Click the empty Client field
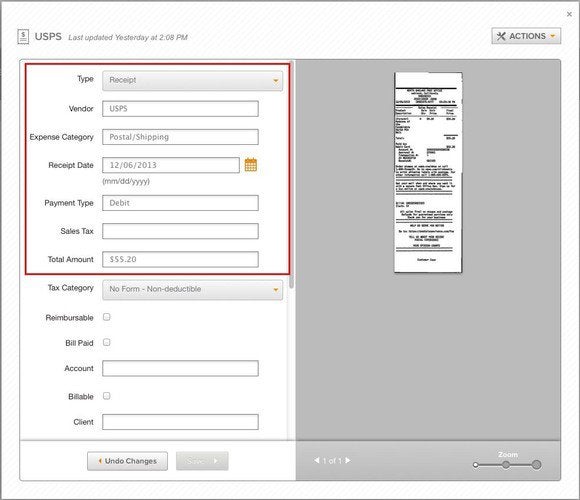The width and height of the screenshot is (580, 500). tap(180, 422)
